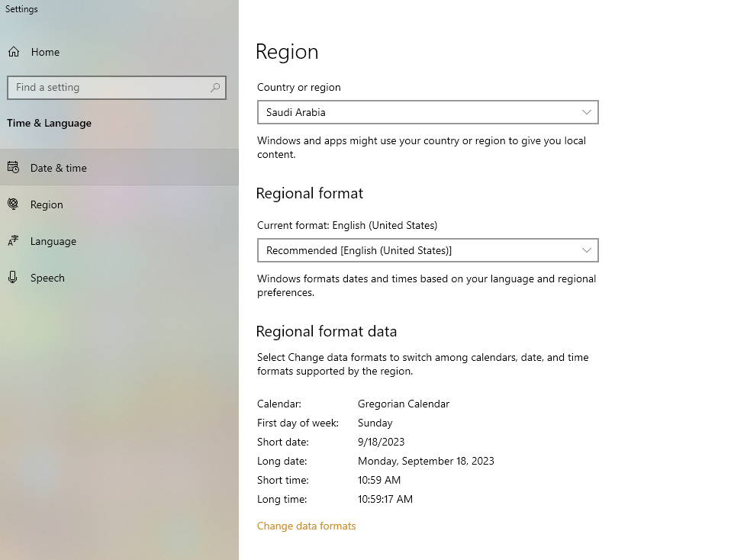
Task: Select Region in the sidebar
Action: coord(119,204)
